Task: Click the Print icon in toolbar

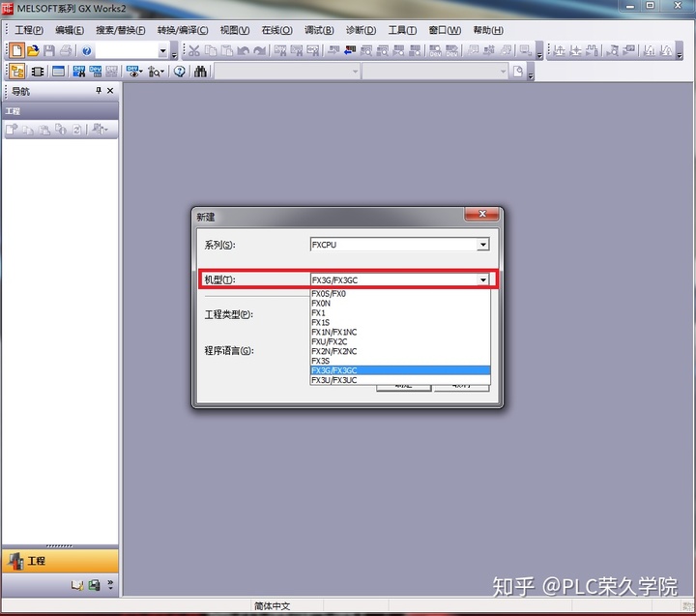Action: (66, 50)
